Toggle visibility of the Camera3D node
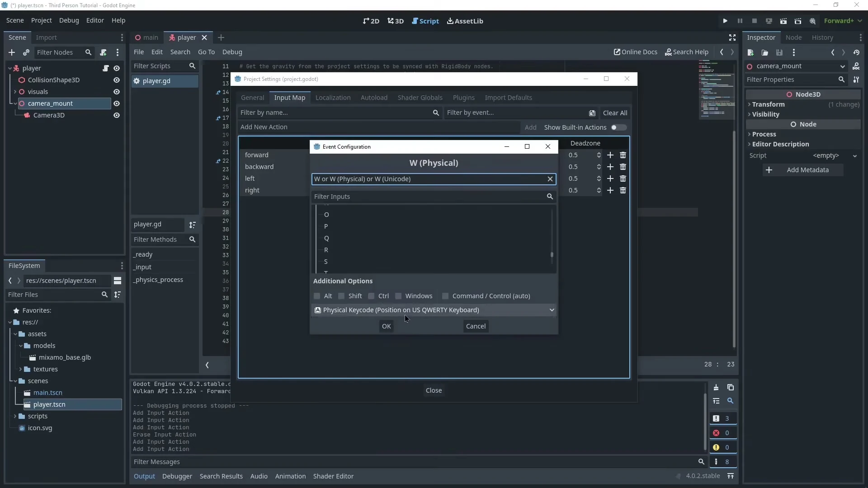This screenshot has height=488, width=868. (117, 115)
